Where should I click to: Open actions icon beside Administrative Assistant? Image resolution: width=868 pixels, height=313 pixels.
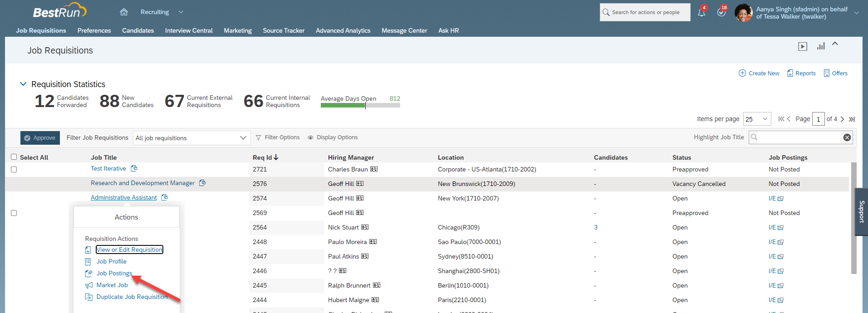tap(164, 197)
